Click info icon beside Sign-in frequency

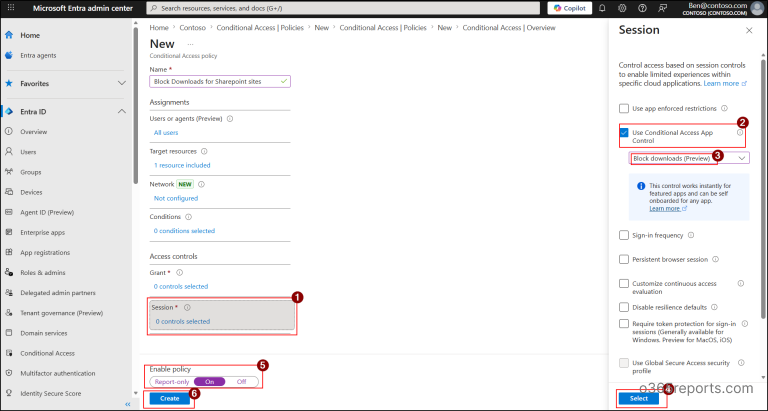click(x=691, y=235)
